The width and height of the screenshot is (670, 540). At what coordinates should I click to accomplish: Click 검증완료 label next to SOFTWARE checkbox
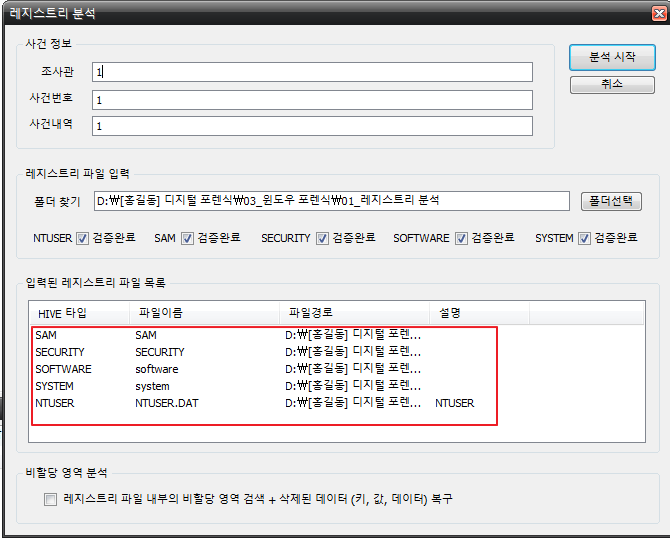tap(493, 238)
